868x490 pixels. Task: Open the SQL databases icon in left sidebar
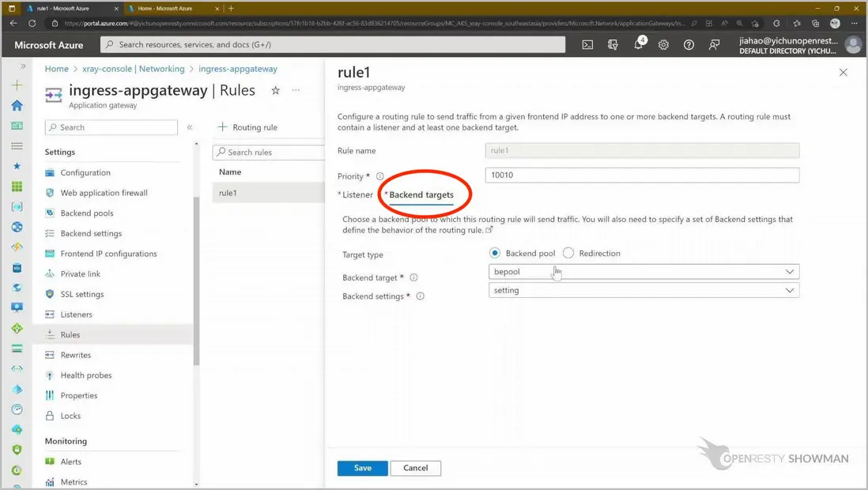click(17, 268)
